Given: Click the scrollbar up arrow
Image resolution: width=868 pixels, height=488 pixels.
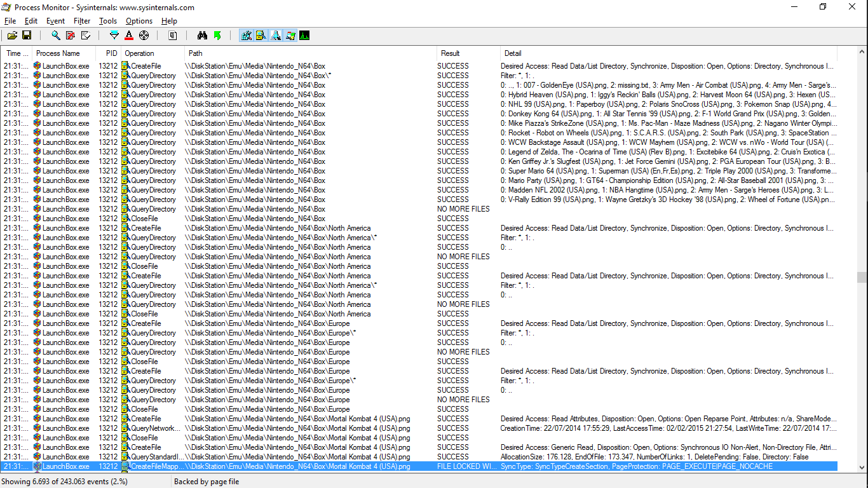Looking at the screenshot, I should tap(862, 52).
